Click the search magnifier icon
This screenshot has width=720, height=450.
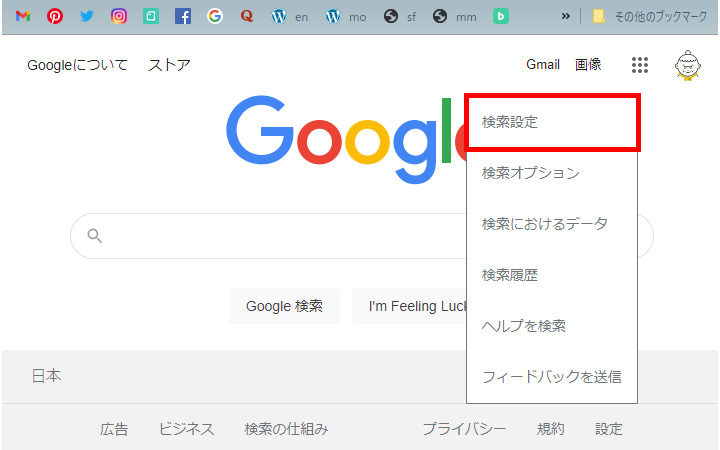95,236
